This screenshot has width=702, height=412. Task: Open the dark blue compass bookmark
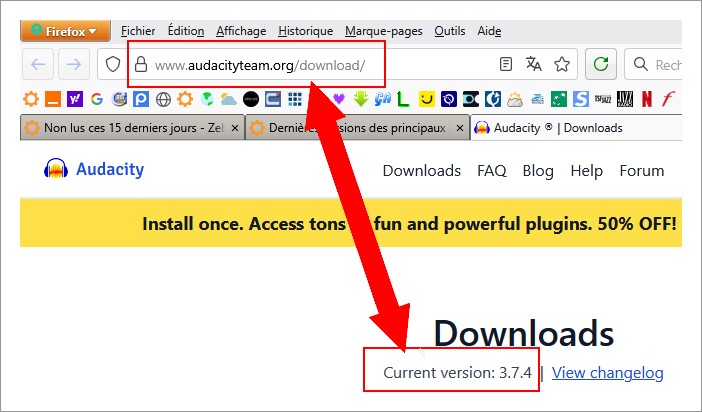point(449,99)
